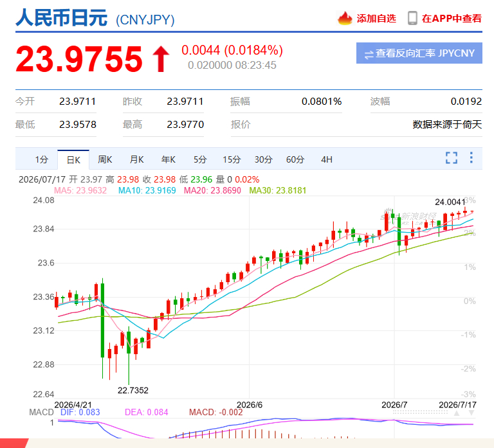The width and height of the screenshot is (494, 448).
Task: Click the swap arrows icon on the JPYCNY button
Action: (x=369, y=55)
